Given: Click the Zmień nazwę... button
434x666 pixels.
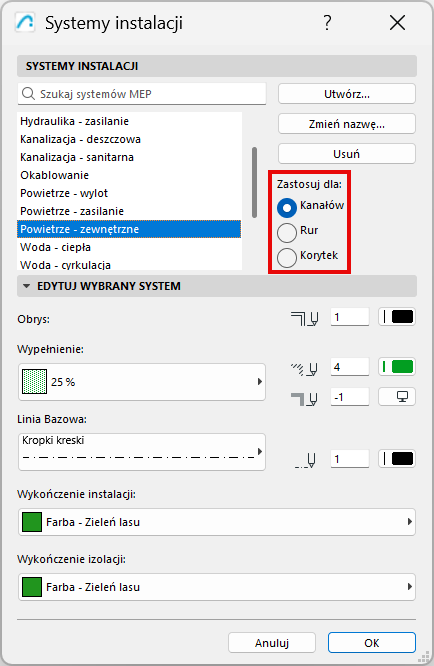Looking at the screenshot, I should point(347,124).
